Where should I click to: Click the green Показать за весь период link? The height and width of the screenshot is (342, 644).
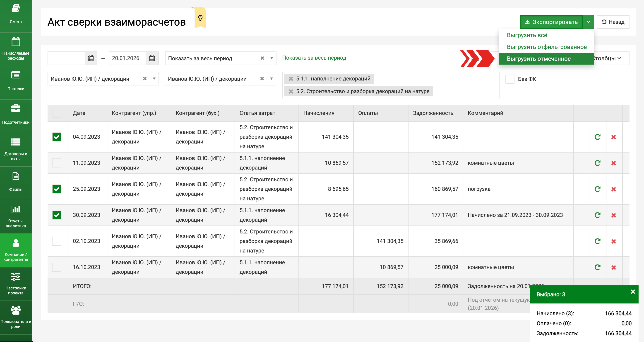pos(314,58)
